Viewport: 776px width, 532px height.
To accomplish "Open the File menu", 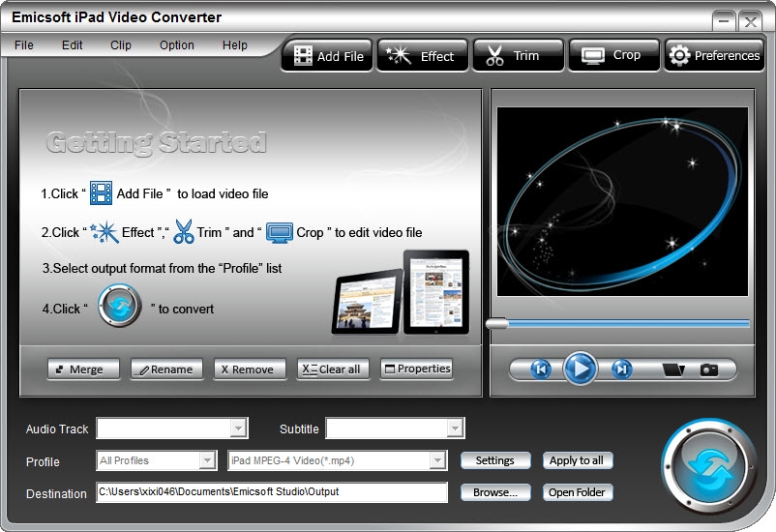I will 24,45.
